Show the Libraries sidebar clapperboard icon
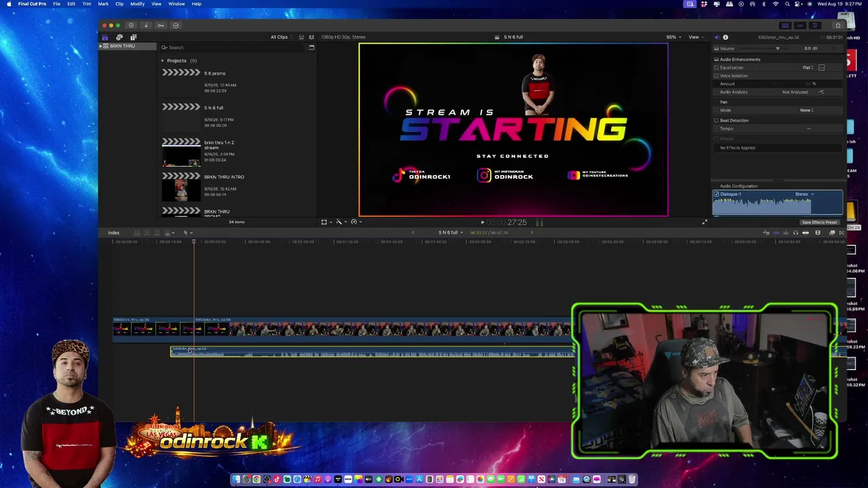Image resolution: width=868 pixels, height=488 pixels. coord(104,37)
